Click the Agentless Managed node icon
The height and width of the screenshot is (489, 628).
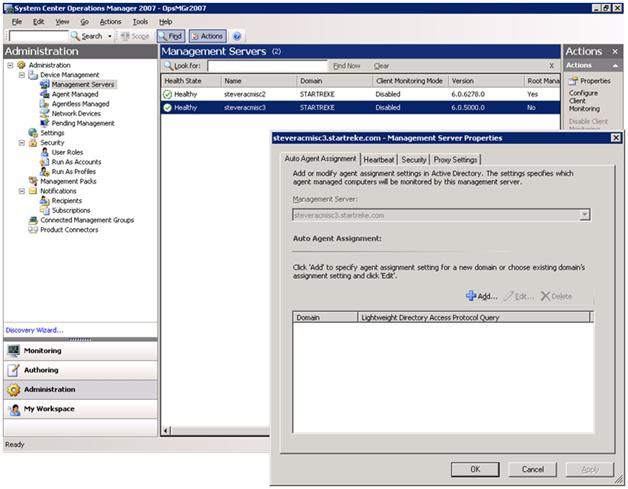(44, 104)
